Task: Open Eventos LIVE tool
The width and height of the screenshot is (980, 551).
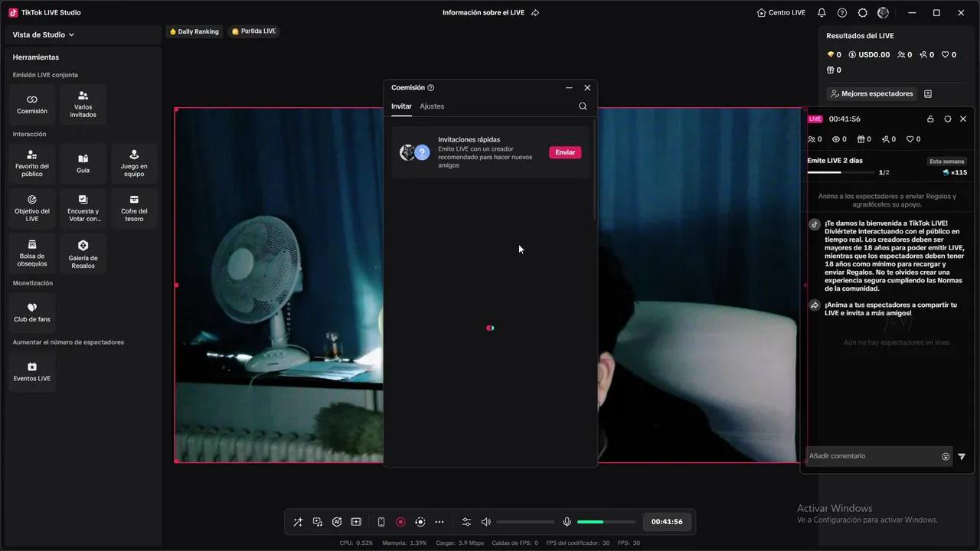Action: pyautogui.click(x=32, y=372)
